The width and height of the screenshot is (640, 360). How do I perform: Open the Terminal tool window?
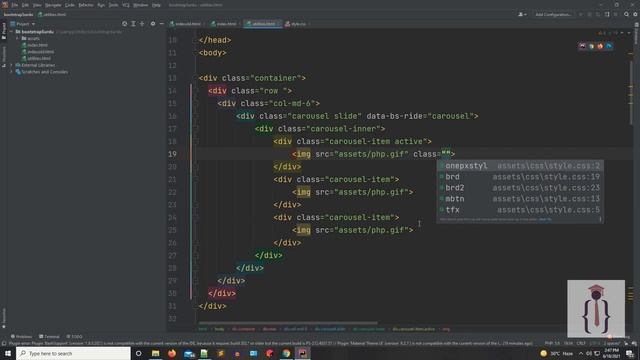point(49,336)
